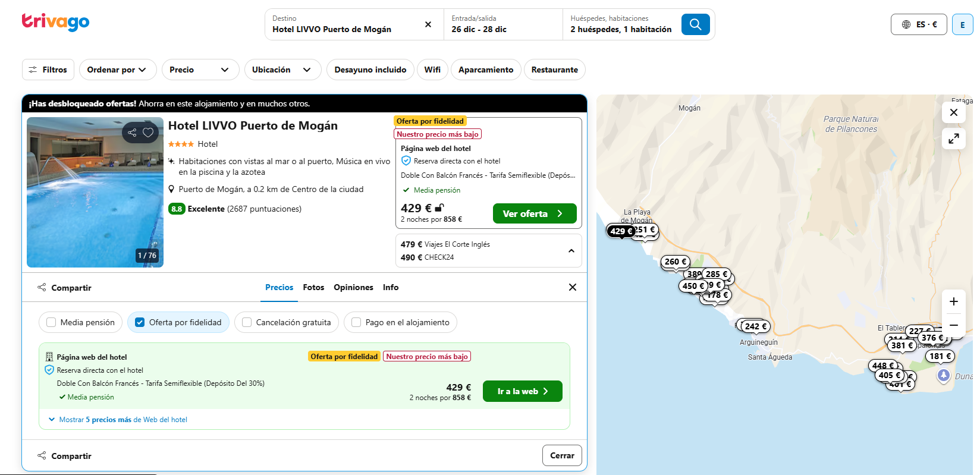
Task: Switch to the Info tab
Action: pyautogui.click(x=391, y=287)
